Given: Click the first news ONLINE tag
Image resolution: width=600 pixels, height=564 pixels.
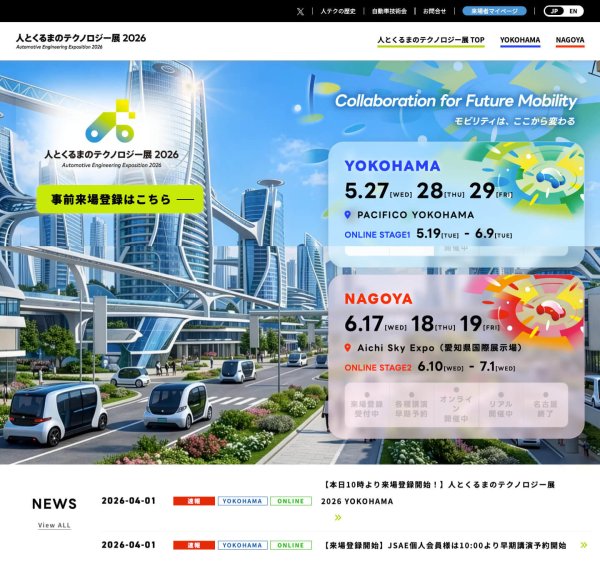Looking at the screenshot, I should pos(291,501).
